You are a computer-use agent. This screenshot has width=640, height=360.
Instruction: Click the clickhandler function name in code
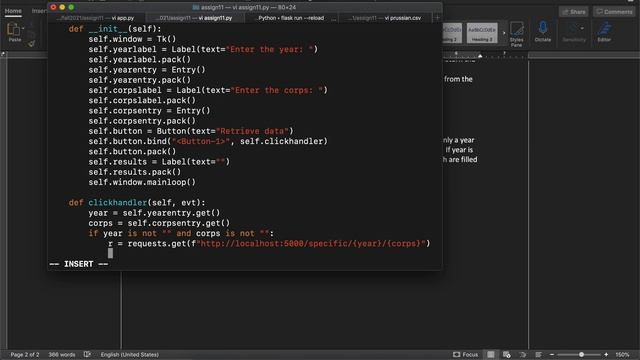pyautogui.click(x=118, y=202)
